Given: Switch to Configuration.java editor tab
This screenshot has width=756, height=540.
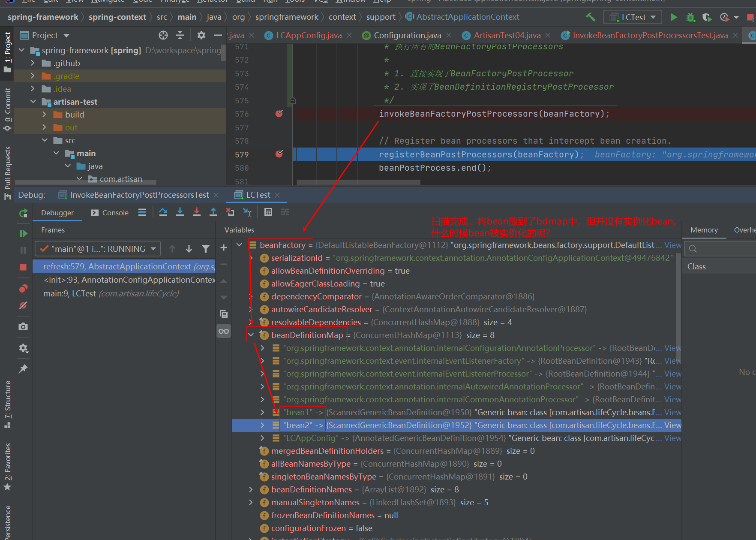Looking at the screenshot, I should pos(407,35).
